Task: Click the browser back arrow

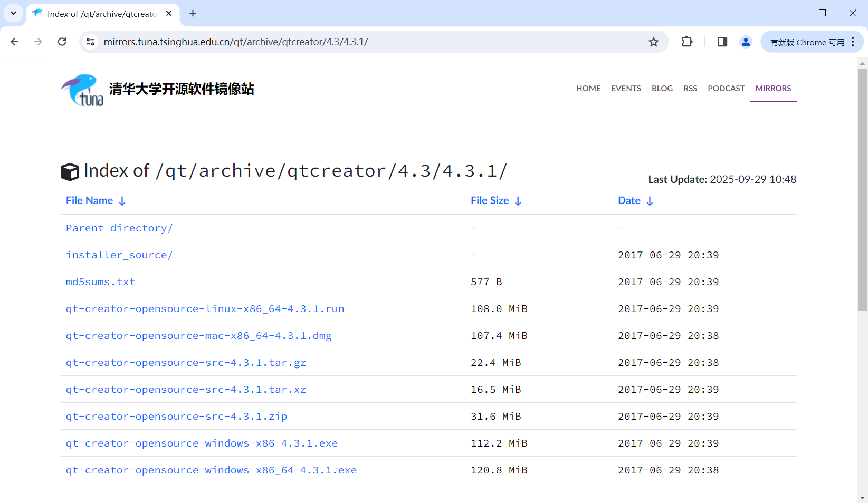Action: (x=15, y=42)
